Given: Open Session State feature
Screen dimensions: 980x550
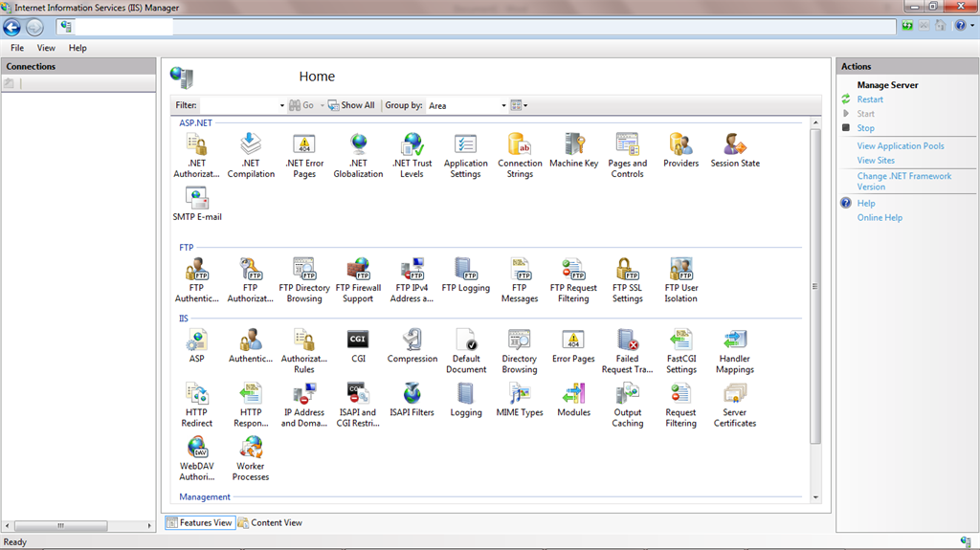Looking at the screenshot, I should (x=735, y=150).
